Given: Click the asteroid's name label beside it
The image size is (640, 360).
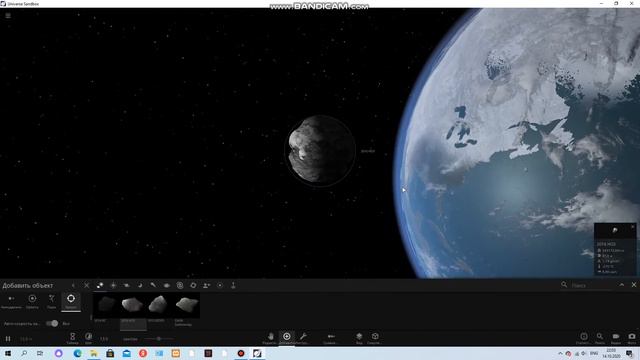Looking at the screenshot, I should [368, 151].
